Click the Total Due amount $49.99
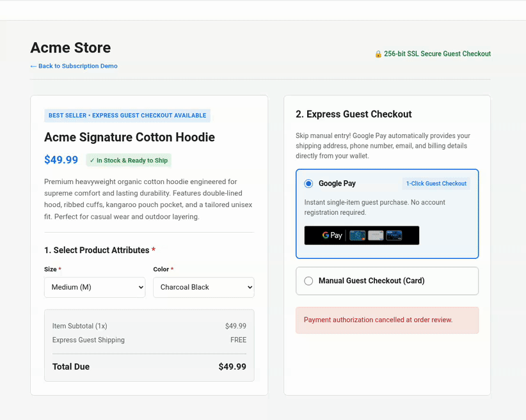The height and width of the screenshot is (420, 526). coord(232,367)
